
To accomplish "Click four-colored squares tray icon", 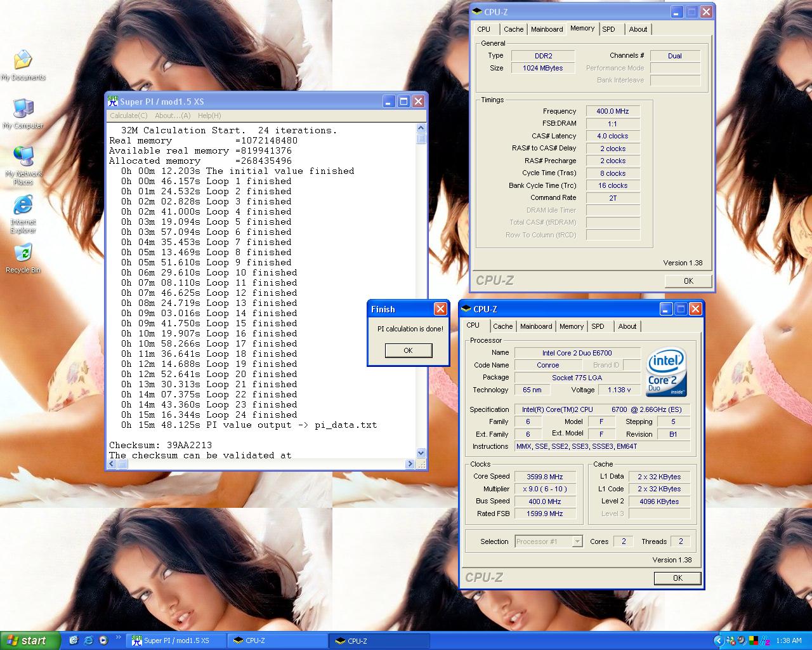I will tap(754, 640).
